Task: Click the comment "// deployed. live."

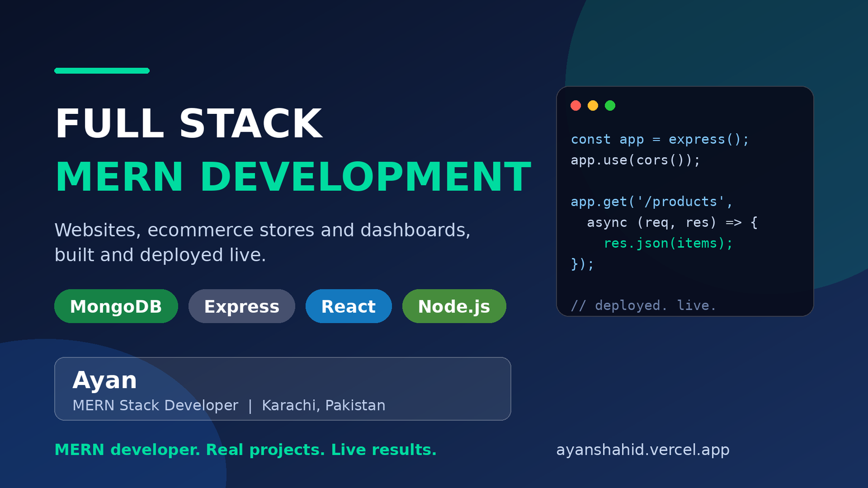Action: tap(643, 306)
